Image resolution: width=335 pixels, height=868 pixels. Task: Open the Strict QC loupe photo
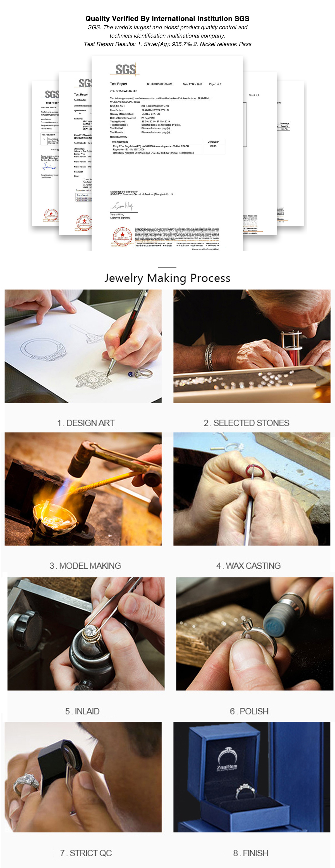[83, 777]
